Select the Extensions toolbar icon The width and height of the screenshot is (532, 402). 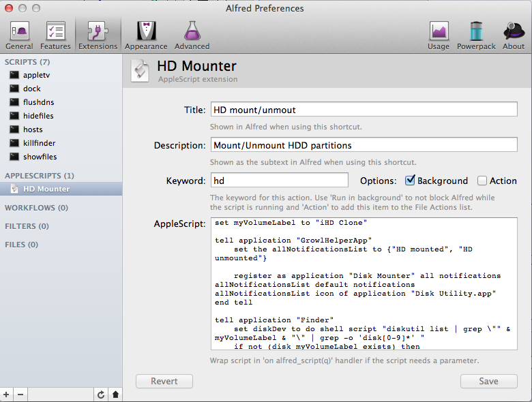coord(98,35)
